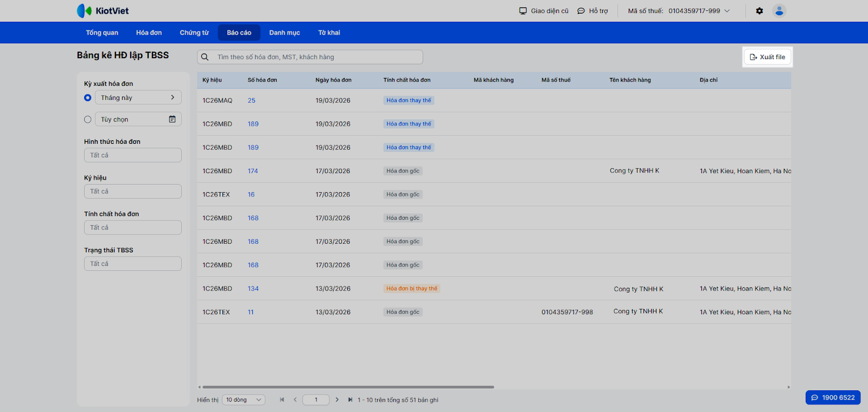The image size is (868, 412).
Task: Select the Tháng này radio button
Action: (88, 98)
